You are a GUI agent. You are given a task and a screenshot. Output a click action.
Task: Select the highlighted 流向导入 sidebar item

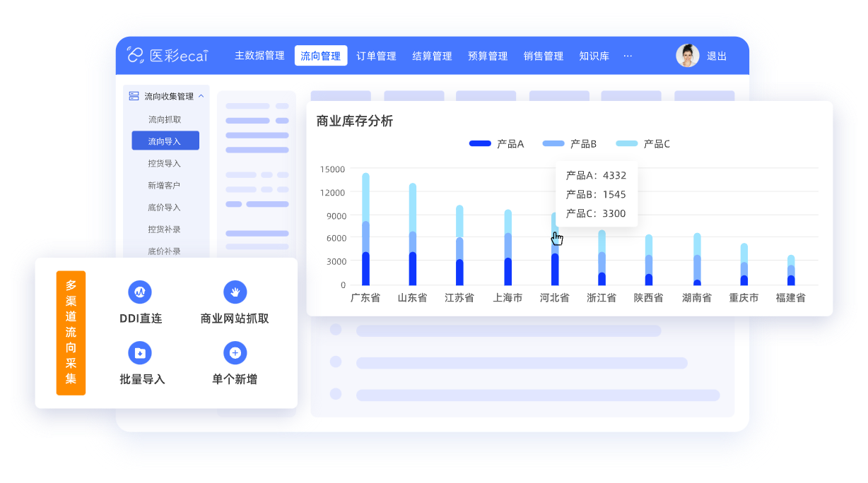[x=165, y=141]
